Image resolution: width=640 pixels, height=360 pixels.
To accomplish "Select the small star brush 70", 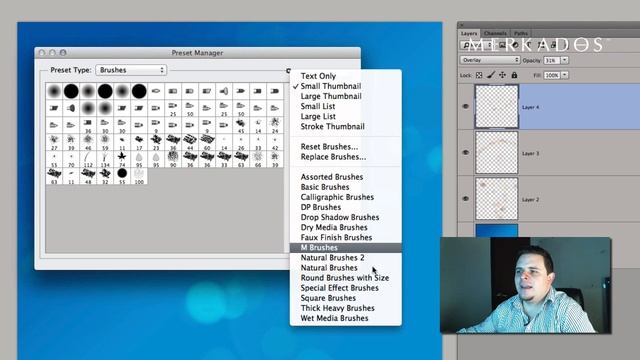I will pyautogui.click(x=71, y=158).
